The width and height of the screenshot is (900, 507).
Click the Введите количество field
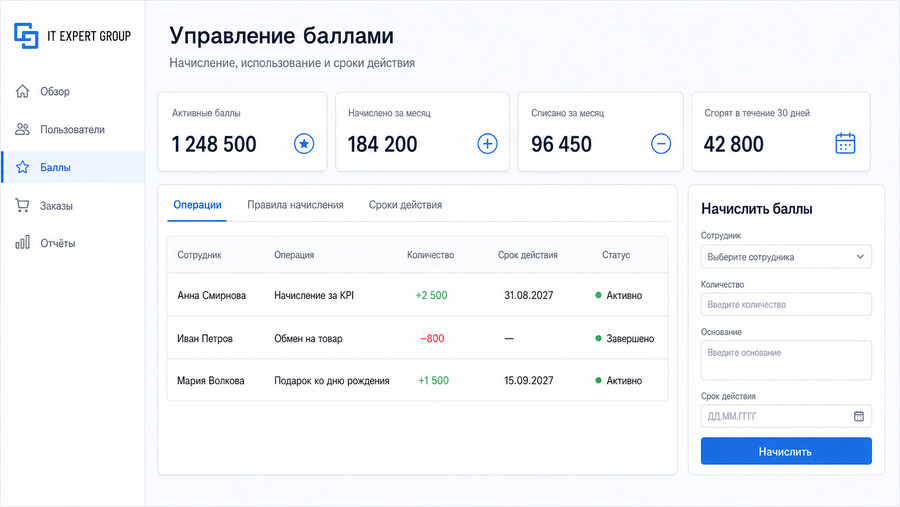pyautogui.click(x=786, y=304)
